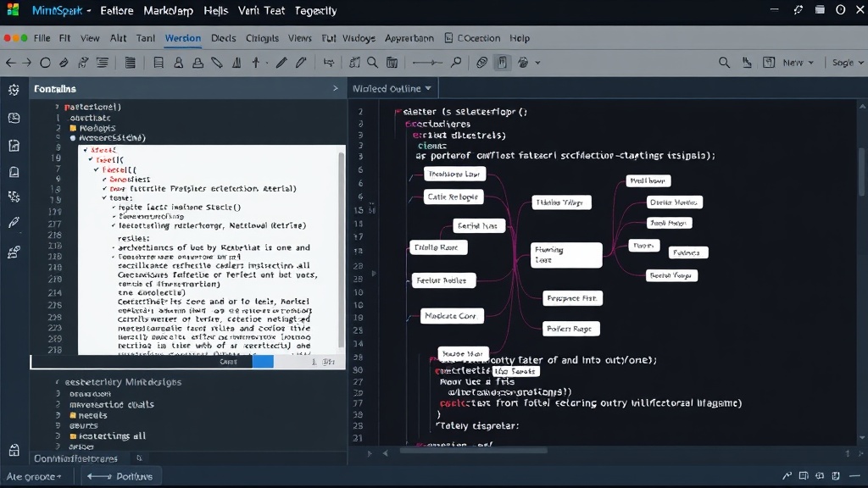This screenshot has width=868, height=488.
Task: Select the 'icotertings all' folder row
Action: pos(108,436)
